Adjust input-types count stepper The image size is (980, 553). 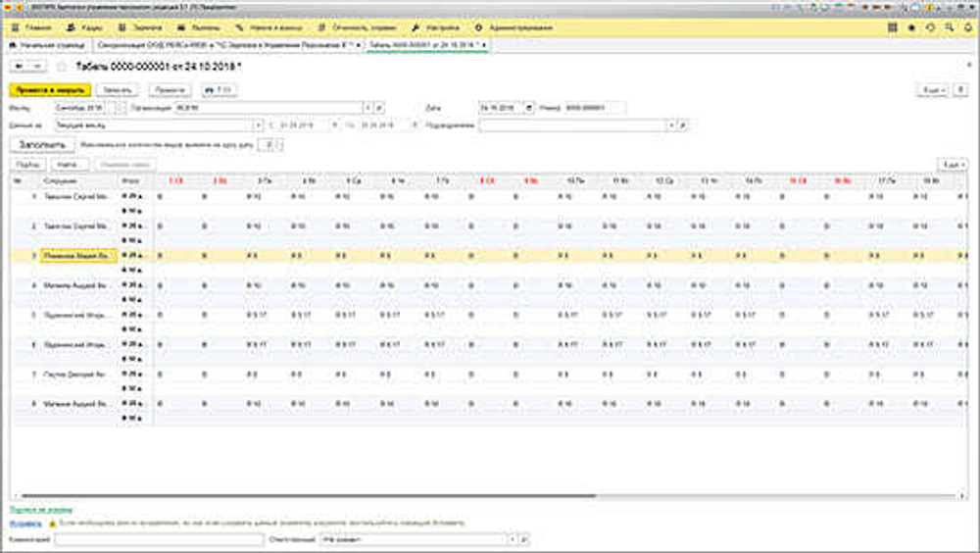[x=280, y=144]
